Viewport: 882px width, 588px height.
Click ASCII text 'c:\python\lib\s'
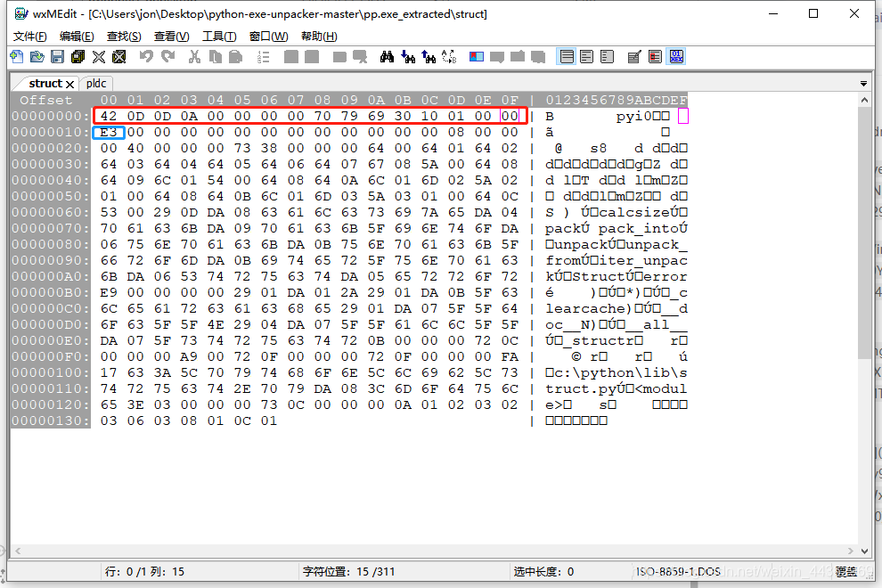click(x=620, y=373)
